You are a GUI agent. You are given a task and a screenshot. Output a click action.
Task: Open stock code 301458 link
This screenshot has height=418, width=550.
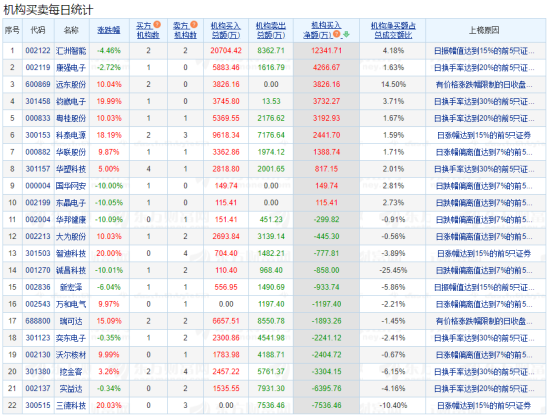click(38, 101)
